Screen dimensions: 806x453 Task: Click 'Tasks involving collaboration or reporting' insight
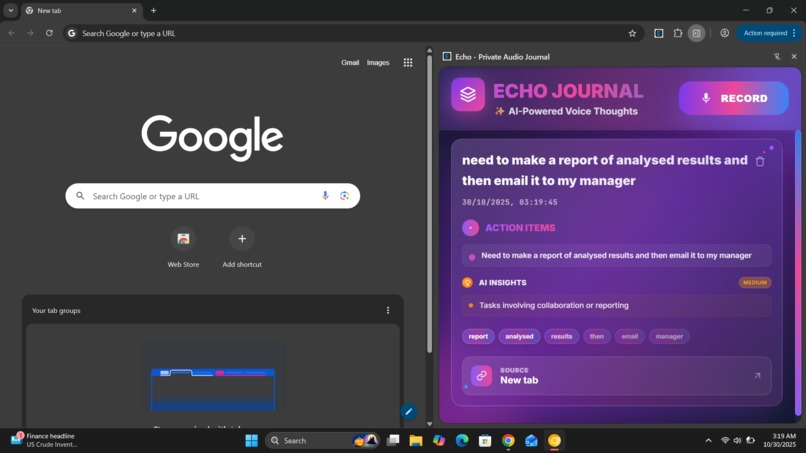[616, 305]
